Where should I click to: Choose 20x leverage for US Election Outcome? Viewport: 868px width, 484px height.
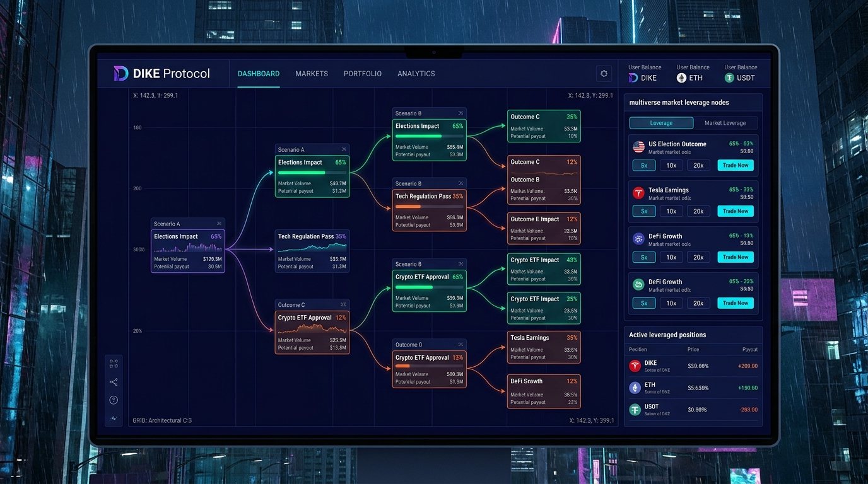(x=698, y=165)
